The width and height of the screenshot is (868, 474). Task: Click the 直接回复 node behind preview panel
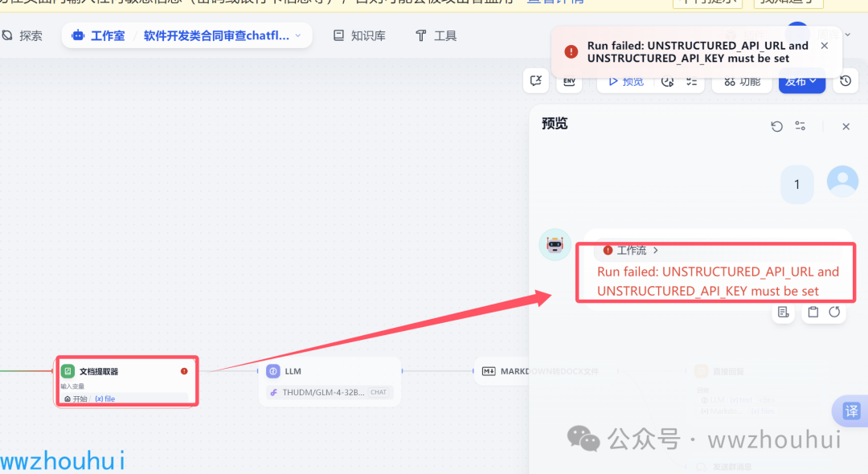[x=728, y=372]
